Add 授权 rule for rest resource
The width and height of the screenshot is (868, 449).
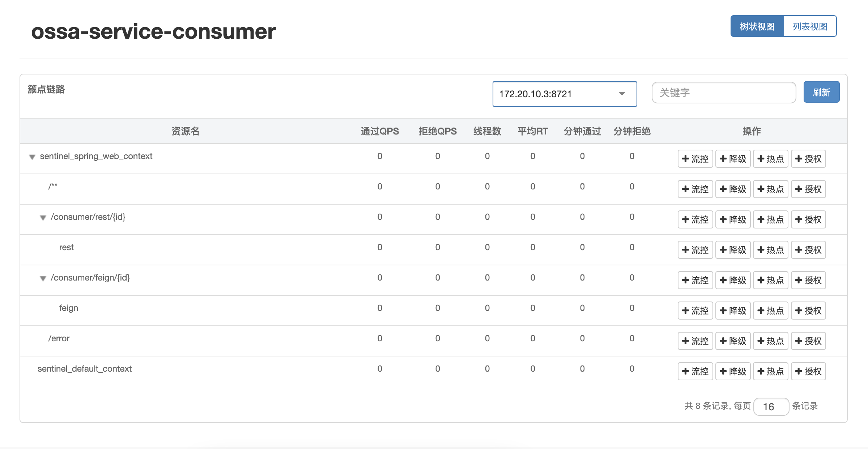pyautogui.click(x=808, y=250)
